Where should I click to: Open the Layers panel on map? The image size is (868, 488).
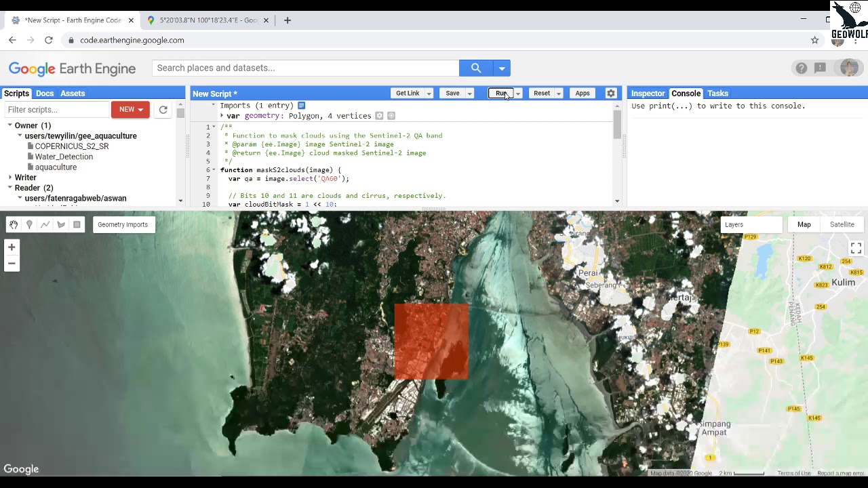pyautogui.click(x=752, y=224)
